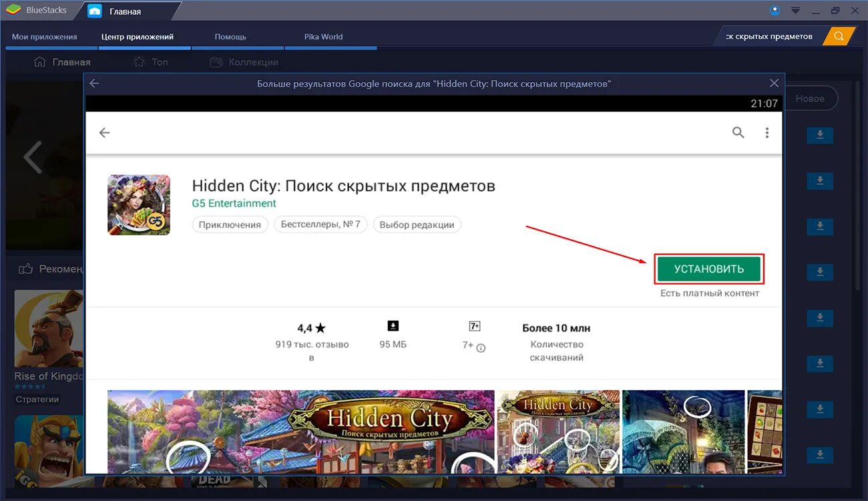The image size is (868, 501).
Task: Switch to the Мои приложения tab
Action: click(45, 37)
